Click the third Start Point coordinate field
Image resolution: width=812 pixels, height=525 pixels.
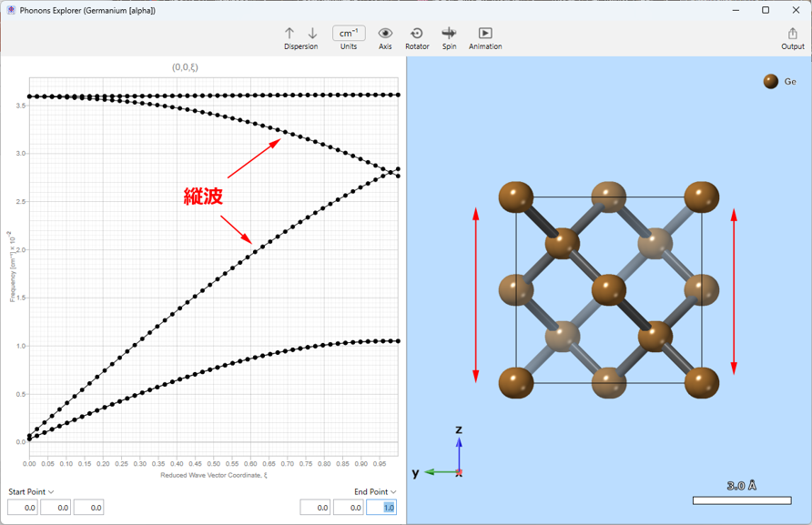[x=88, y=508]
